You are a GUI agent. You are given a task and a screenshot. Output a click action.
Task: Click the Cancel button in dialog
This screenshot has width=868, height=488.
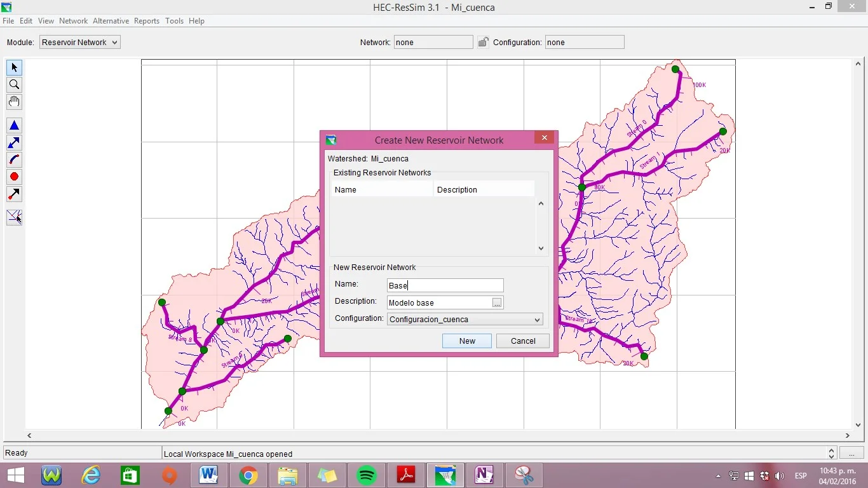523,341
